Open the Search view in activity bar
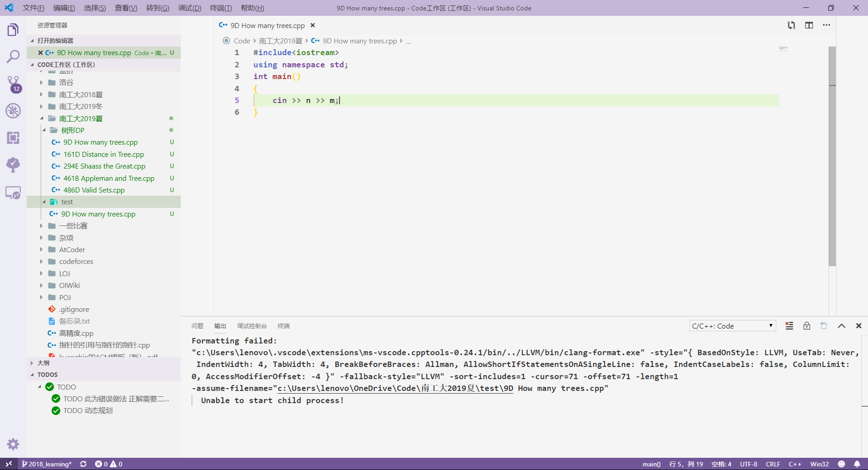 (x=13, y=56)
